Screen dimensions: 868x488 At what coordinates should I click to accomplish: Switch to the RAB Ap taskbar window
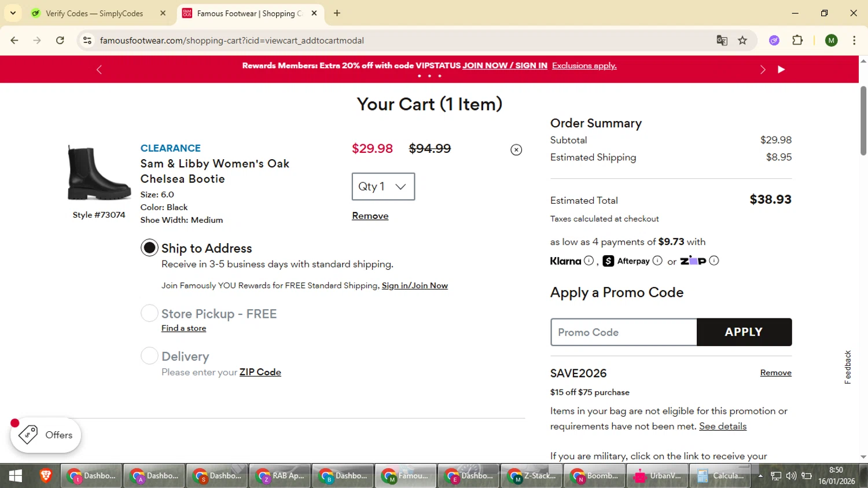(280, 476)
